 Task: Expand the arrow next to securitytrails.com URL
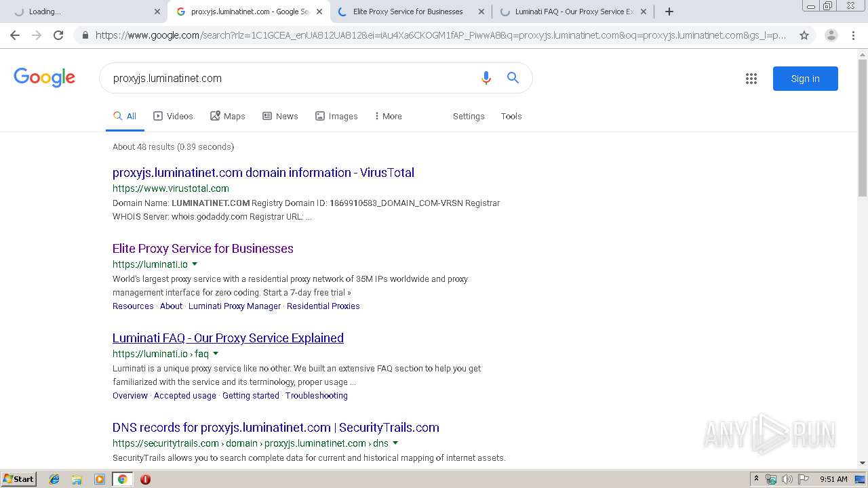pyautogui.click(x=395, y=443)
